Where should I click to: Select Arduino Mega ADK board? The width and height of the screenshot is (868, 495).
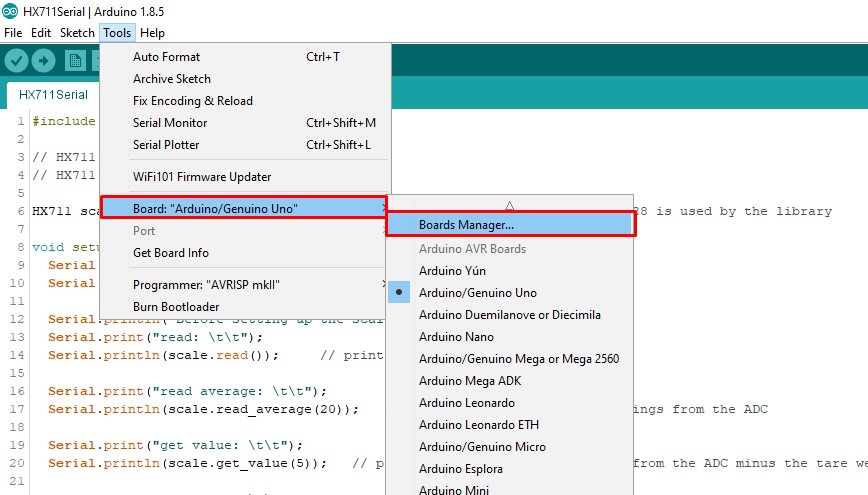510,381
